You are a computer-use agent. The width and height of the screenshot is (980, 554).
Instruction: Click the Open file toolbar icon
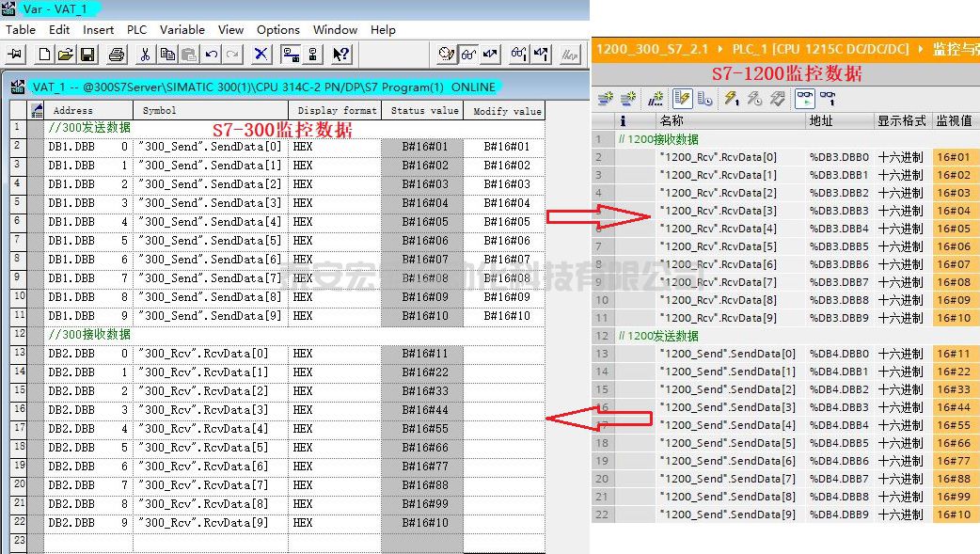pos(66,55)
